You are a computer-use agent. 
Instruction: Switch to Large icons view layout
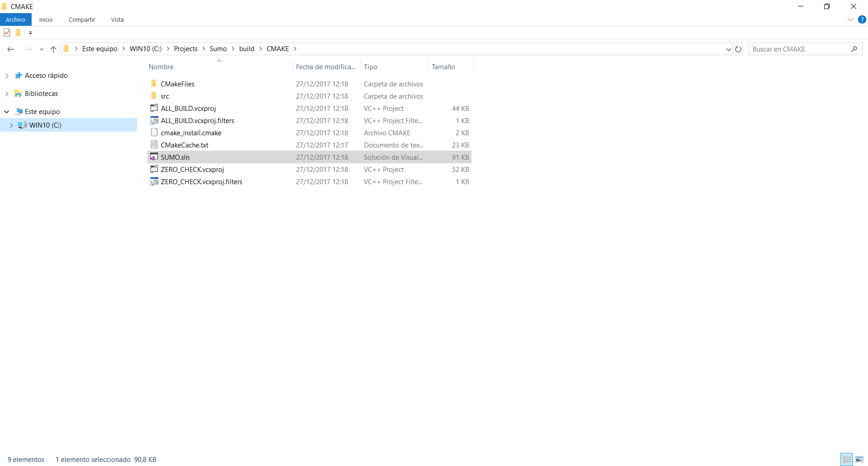point(859,459)
